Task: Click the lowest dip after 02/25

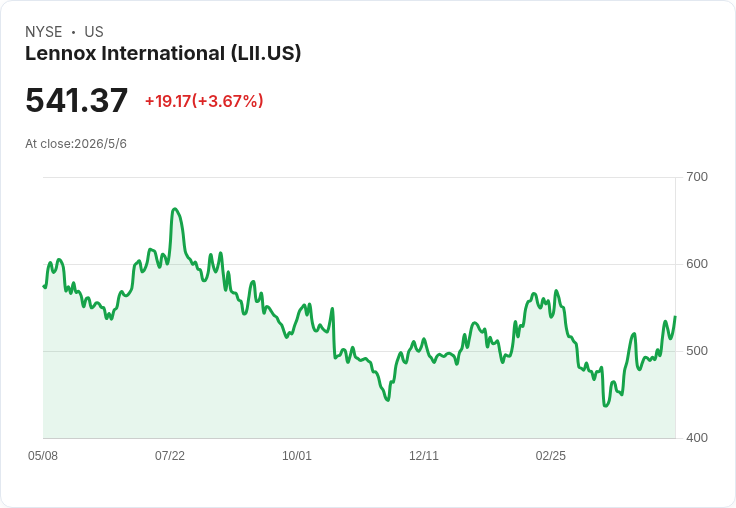Action: (x=606, y=406)
